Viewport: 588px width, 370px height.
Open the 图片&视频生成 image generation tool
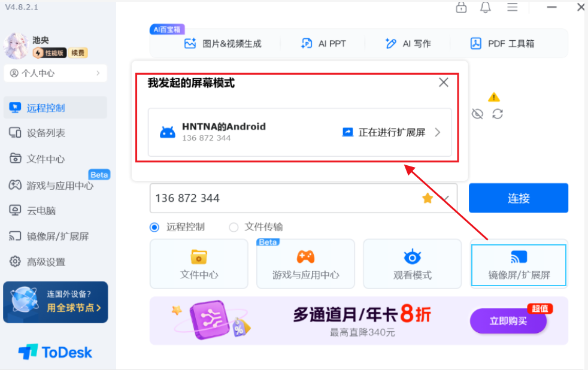pos(223,43)
